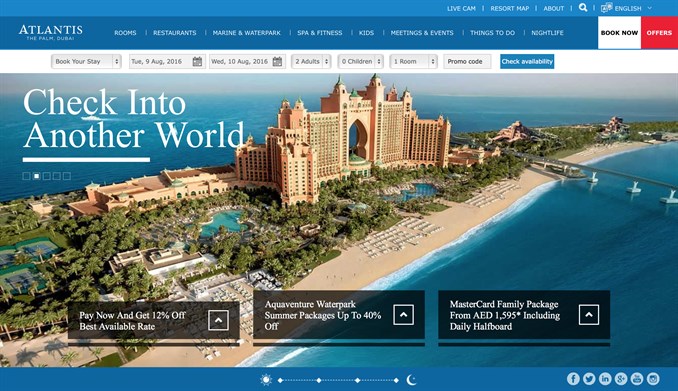
Task: Open the Google Plus icon
Action: click(621, 379)
